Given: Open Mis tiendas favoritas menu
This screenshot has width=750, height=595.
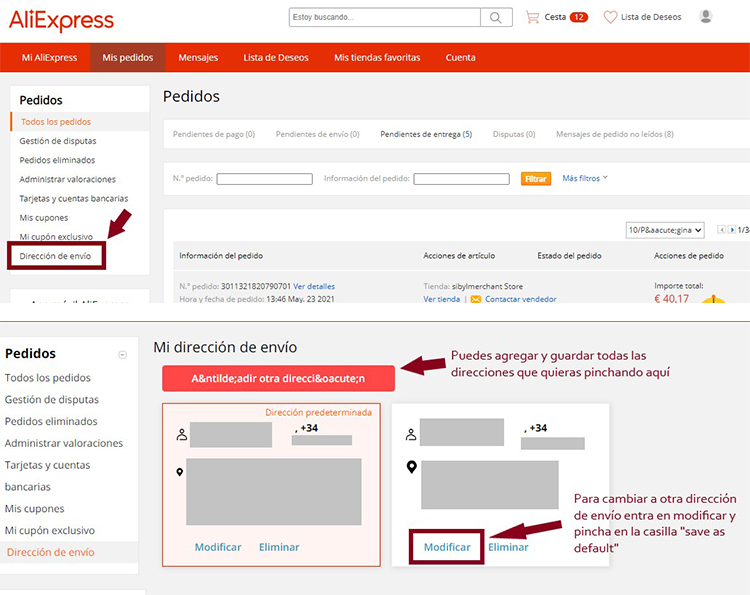Looking at the screenshot, I should [377, 57].
